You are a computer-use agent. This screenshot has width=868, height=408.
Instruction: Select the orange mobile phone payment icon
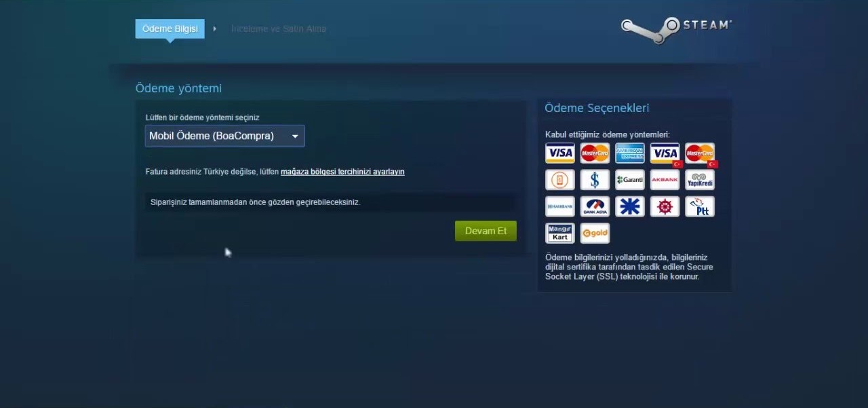coord(560,180)
